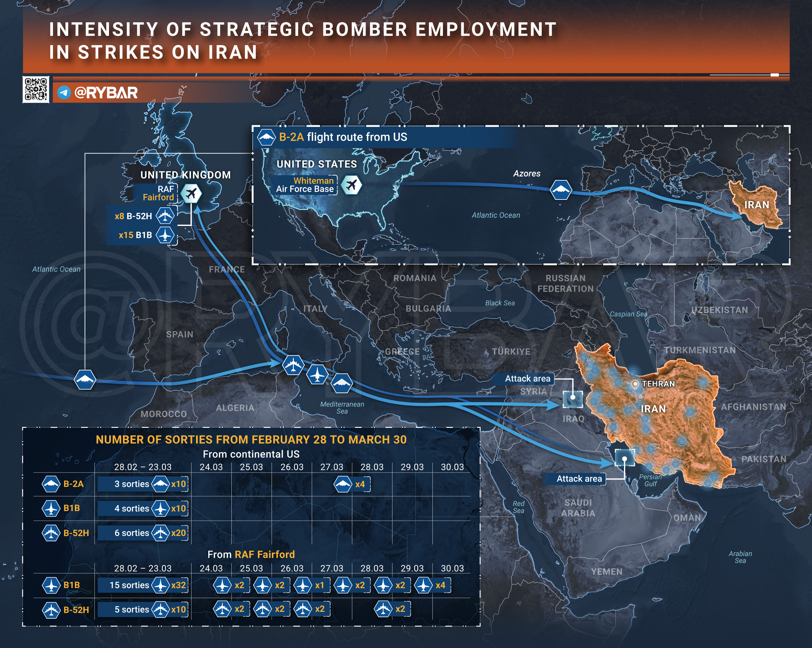
Task: Click the attack area square marker over Iraq
Action: pos(572,399)
